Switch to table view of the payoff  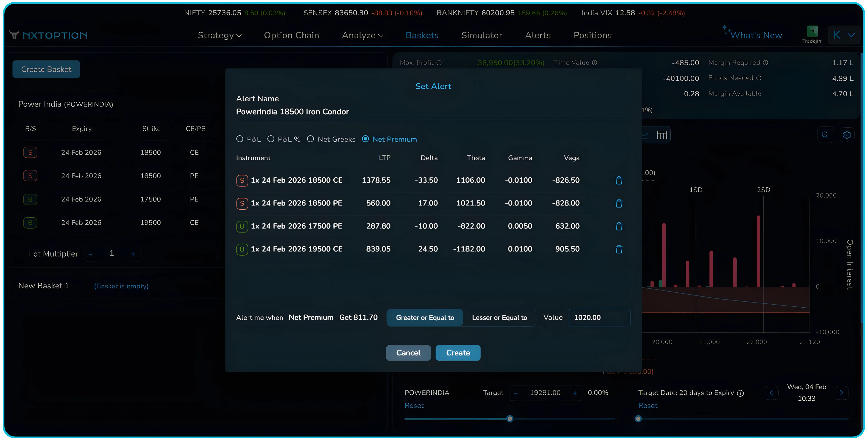[662, 134]
